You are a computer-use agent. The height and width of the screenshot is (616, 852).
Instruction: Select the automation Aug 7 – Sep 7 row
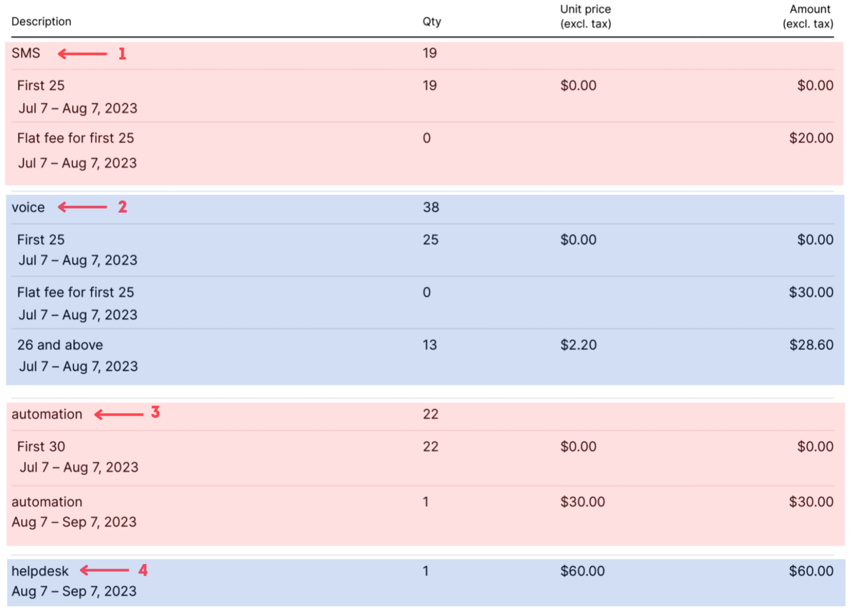click(422, 512)
